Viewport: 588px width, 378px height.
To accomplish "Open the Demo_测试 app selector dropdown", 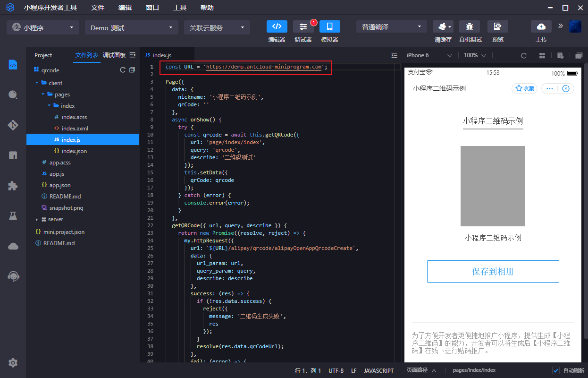I will coord(132,27).
